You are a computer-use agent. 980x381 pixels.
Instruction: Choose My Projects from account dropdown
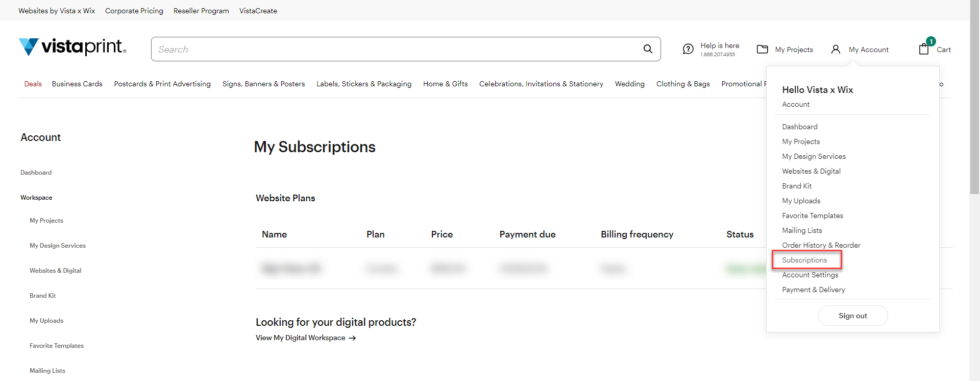[x=801, y=141]
